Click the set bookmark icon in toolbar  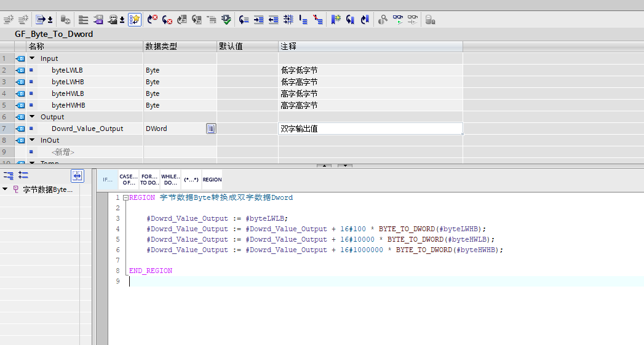tap(335, 20)
